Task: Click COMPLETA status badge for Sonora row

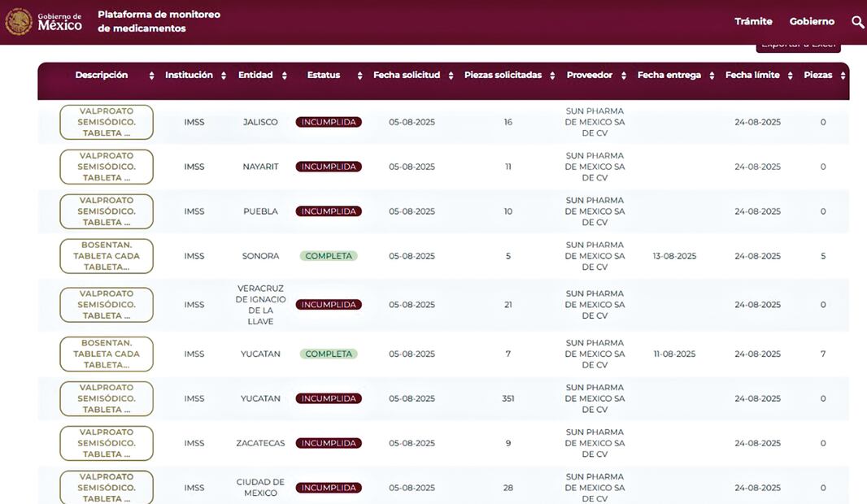Action: (329, 256)
